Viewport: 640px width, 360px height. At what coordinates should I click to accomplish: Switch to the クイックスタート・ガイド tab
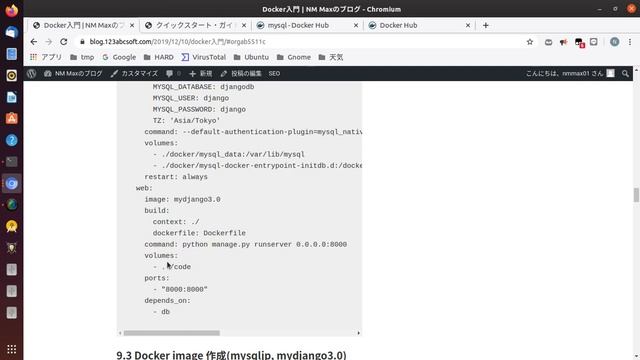point(195,25)
